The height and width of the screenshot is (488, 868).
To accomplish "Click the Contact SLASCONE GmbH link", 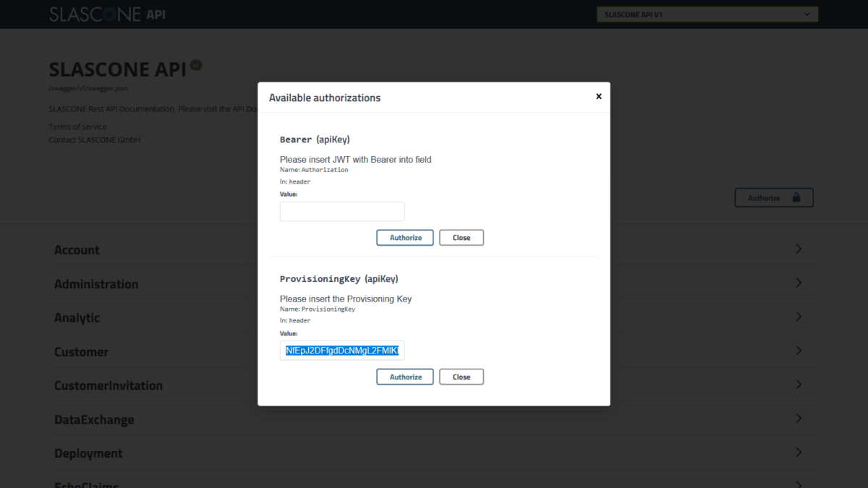I will (x=94, y=140).
